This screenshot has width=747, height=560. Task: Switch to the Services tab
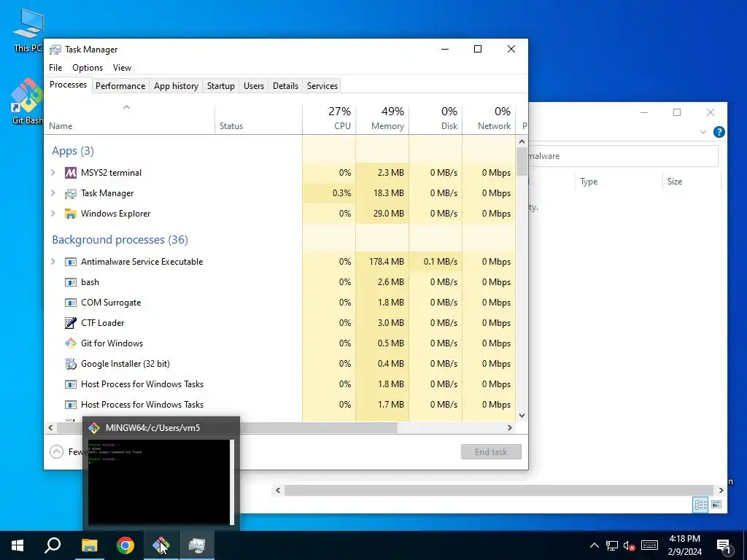click(x=322, y=86)
